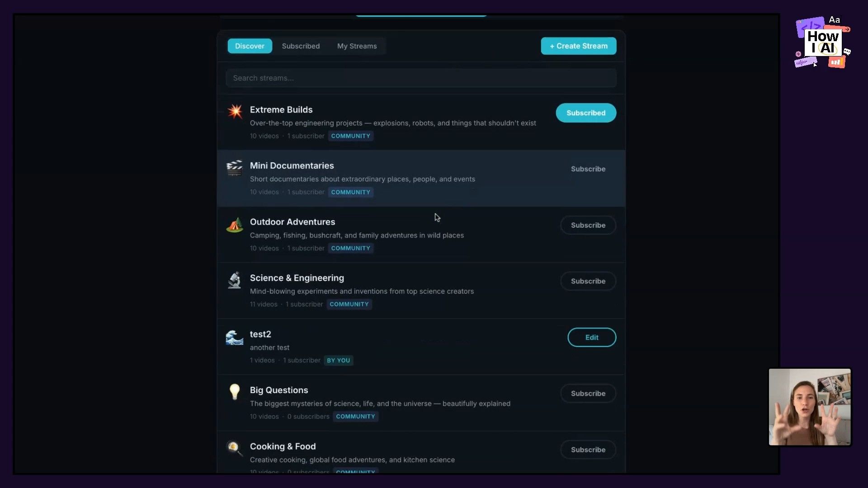This screenshot has height=488, width=868.
Task: Subscribe to Outdoor Adventures
Action: coord(588,225)
